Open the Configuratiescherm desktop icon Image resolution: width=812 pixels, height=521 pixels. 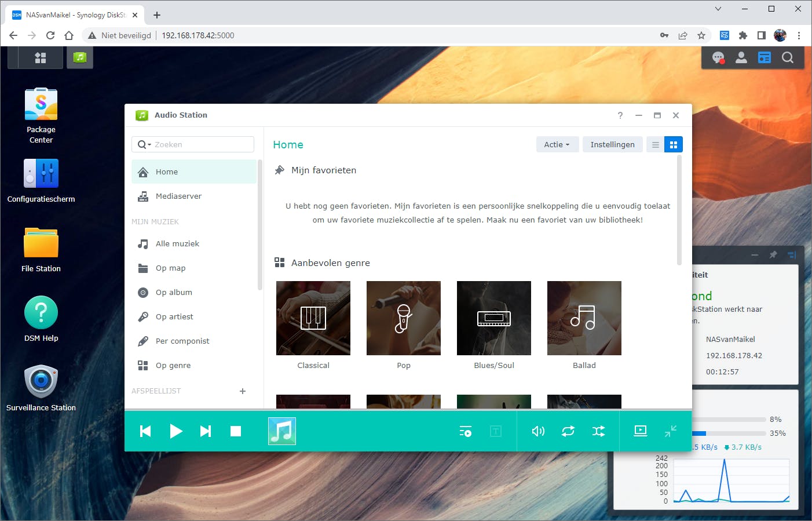(x=41, y=181)
